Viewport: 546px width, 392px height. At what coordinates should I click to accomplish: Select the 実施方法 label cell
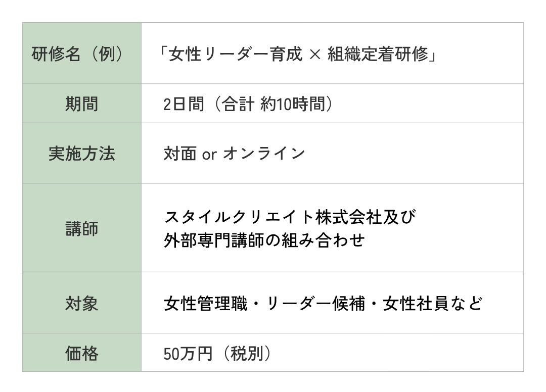coord(81,153)
